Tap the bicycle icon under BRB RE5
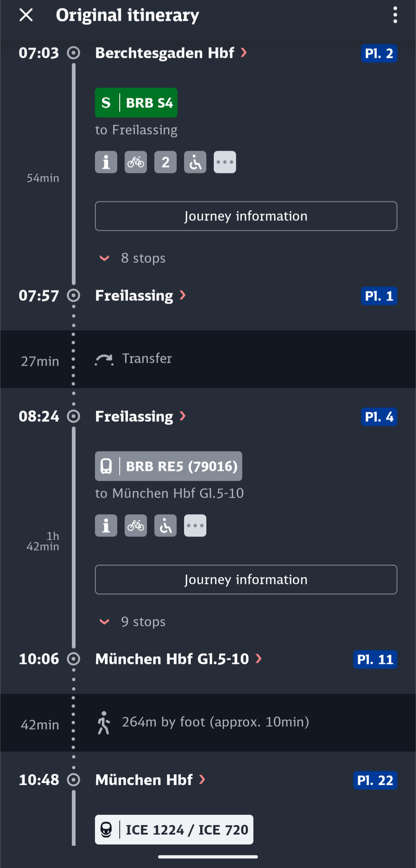 (x=136, y=525)
